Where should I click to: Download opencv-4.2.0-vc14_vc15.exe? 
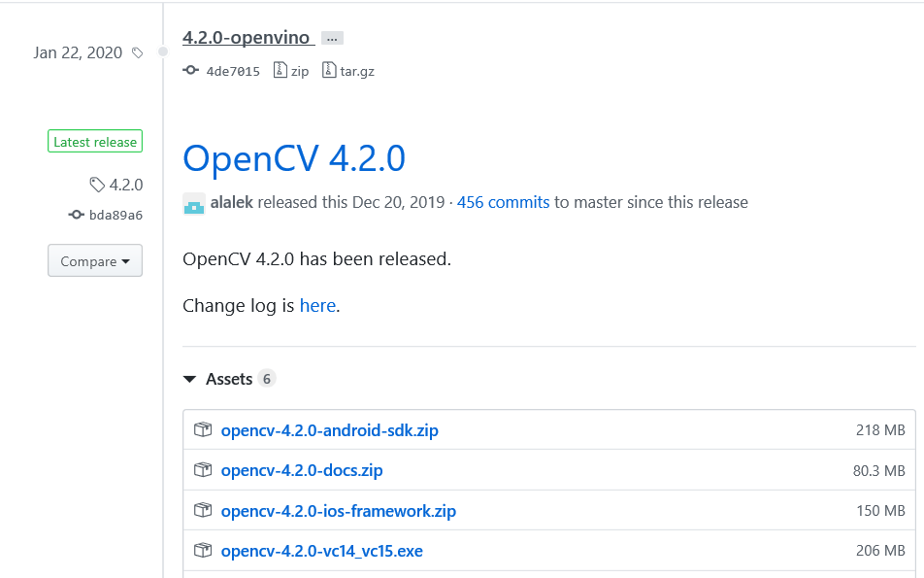coord(321,551)
